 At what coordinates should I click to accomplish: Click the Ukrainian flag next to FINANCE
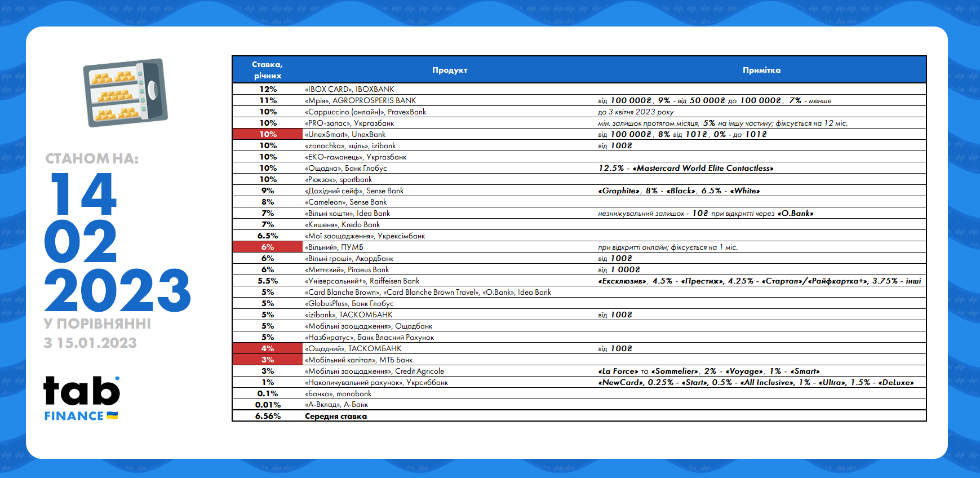pyautogui.click(x=112, y=415)
